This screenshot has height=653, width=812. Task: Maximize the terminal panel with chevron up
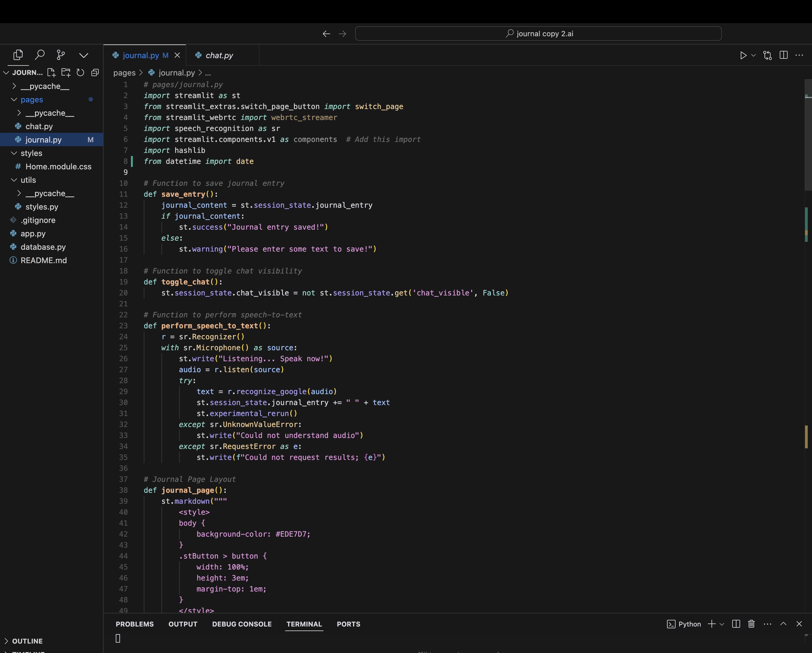pos(783,624)
